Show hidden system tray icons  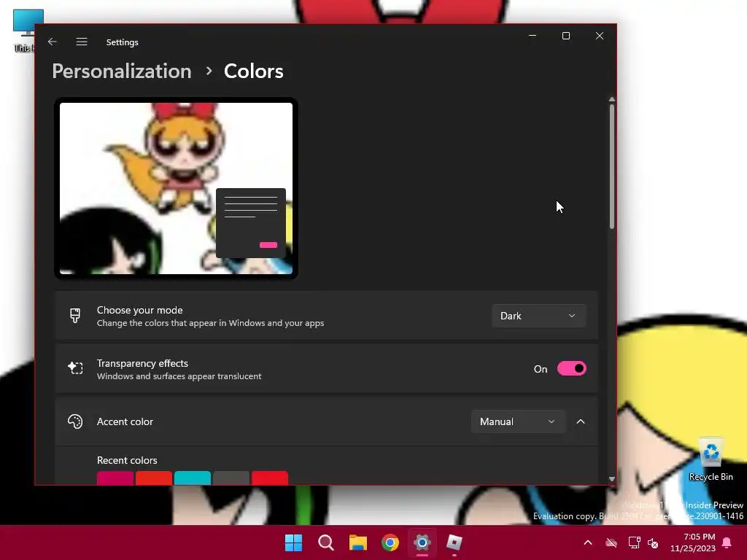[588, 542]
